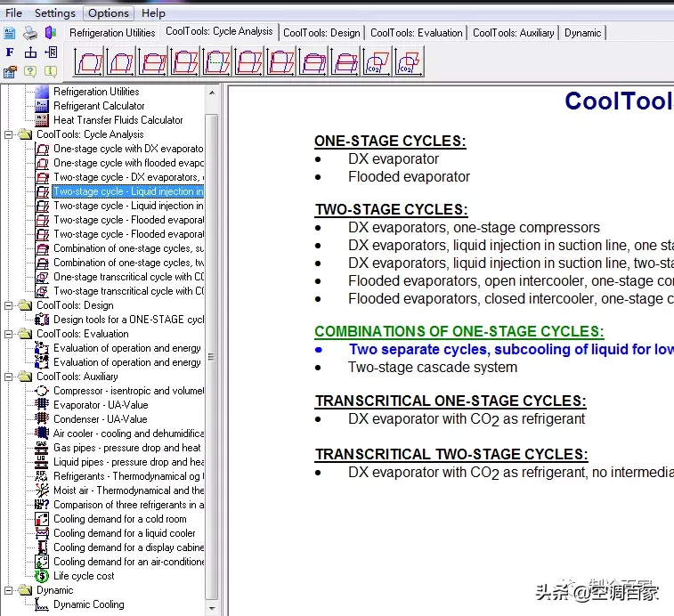Open the Two separate cycles subcooling link
This screenshot has width=674, height=616.
pyautogui.click(x=511, y=350)
